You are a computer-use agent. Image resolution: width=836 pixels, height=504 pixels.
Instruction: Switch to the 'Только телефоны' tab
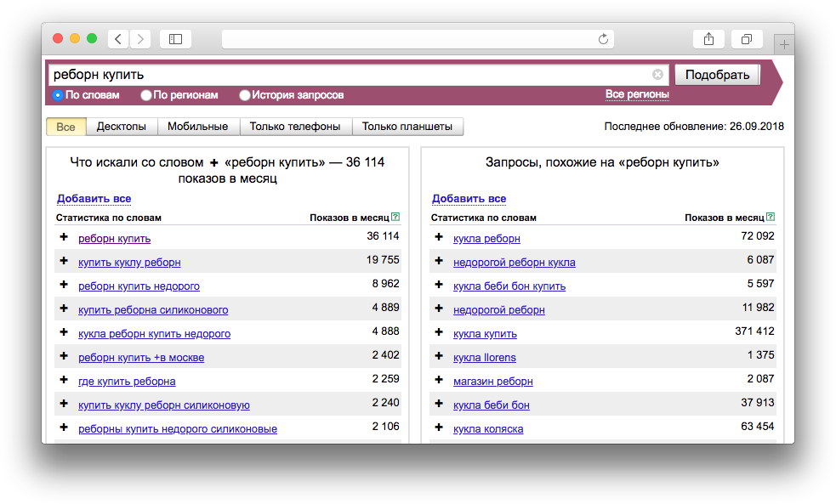click(296, 127)
